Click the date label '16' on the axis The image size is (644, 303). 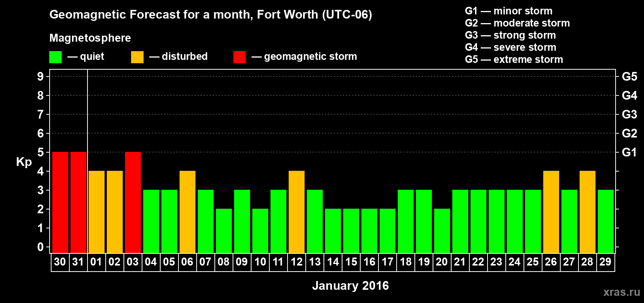tap(369, 262)
